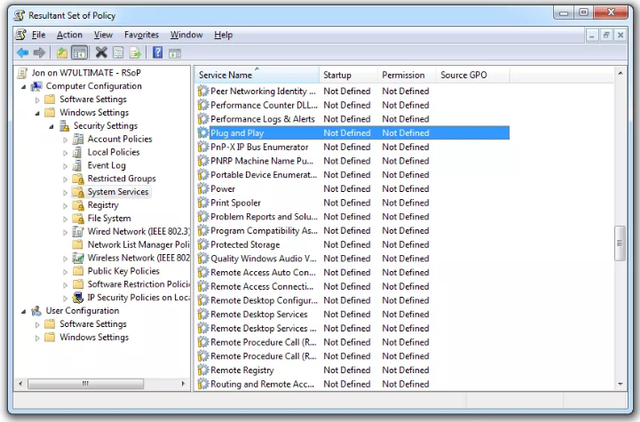
Task: Open the Favorites menu
Action: pos(141,35)
